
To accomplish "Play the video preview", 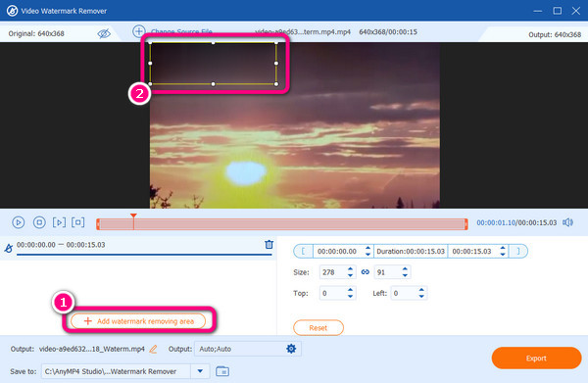I will (x=18, y=222).
